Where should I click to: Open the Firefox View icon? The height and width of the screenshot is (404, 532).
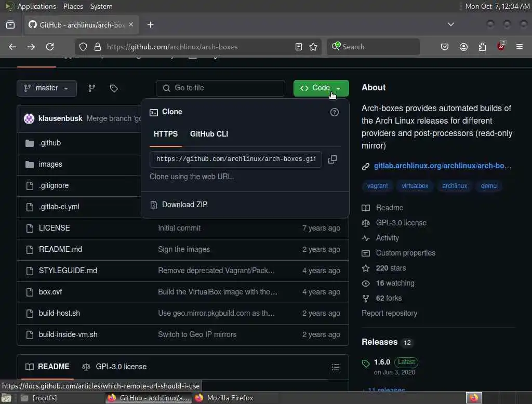coord(10,25)
